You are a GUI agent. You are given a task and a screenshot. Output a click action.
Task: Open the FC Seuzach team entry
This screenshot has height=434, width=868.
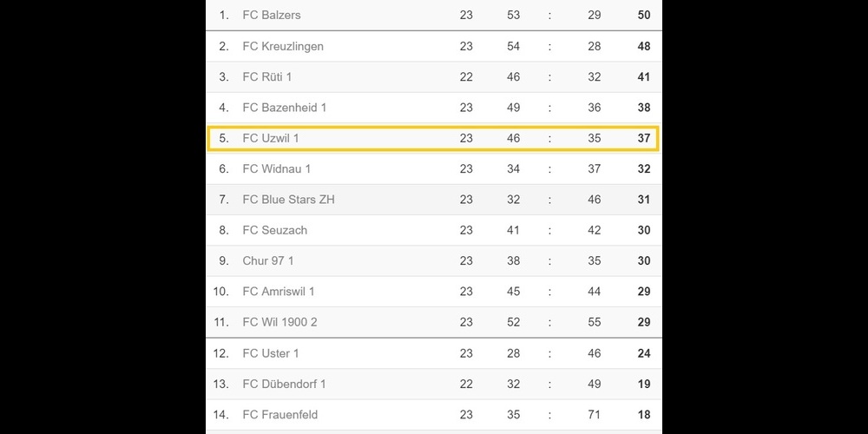[x=274, y=230]
